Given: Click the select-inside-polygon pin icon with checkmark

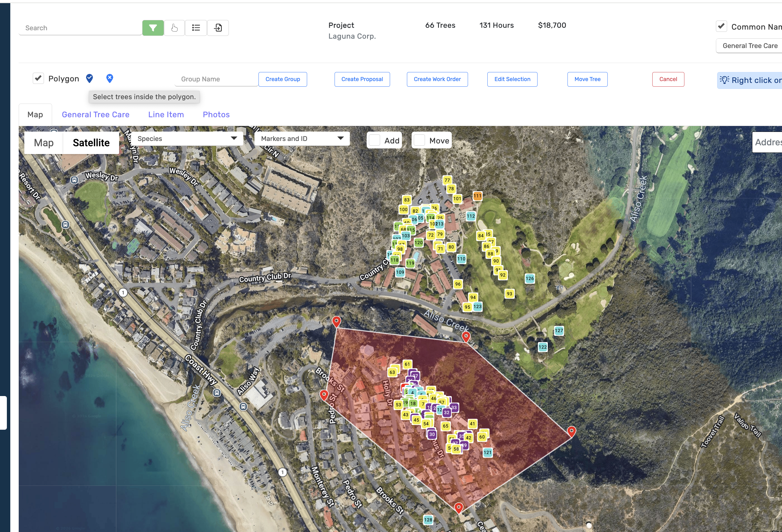Looking at the screenshot, I should [89, 78].
